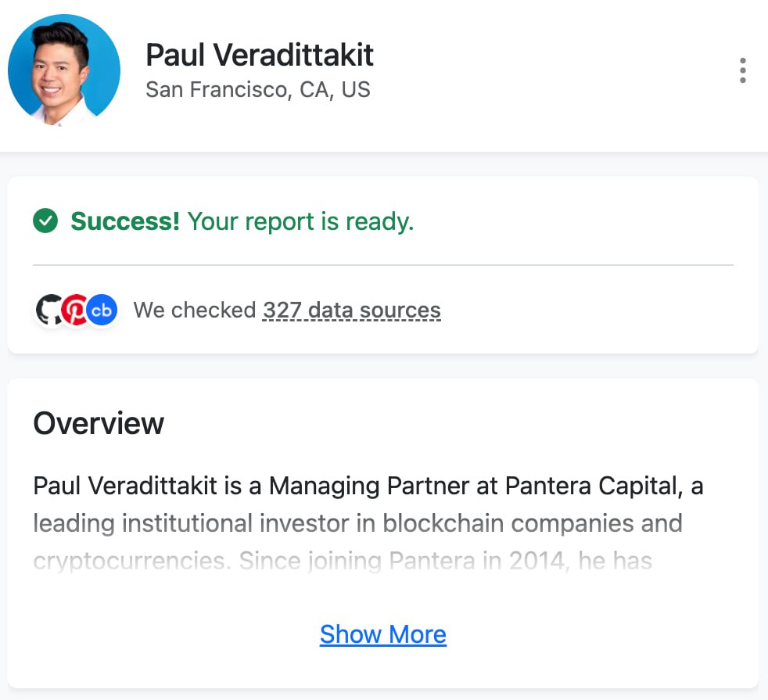Expand the truncated Overview text

tap(382, 634)
